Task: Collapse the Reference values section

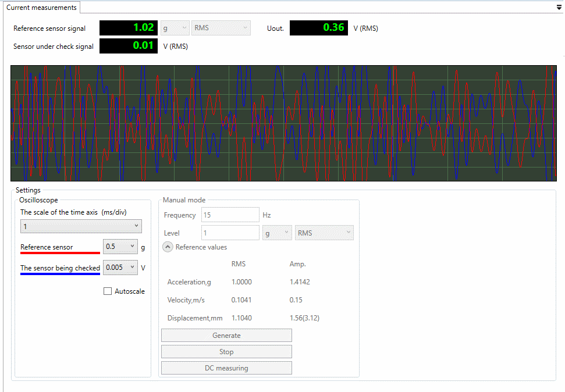Action: pyautogui.click(x=168, y=247)
